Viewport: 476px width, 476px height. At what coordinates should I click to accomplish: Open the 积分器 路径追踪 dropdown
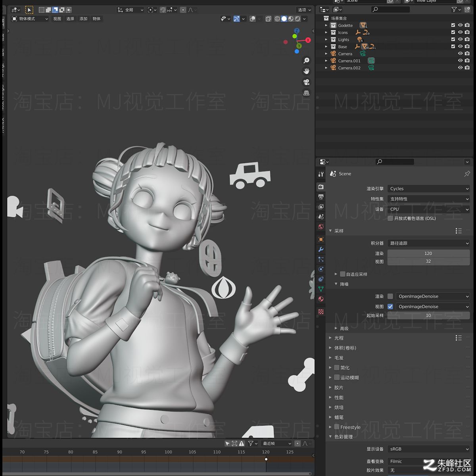(x=429, y=243)
